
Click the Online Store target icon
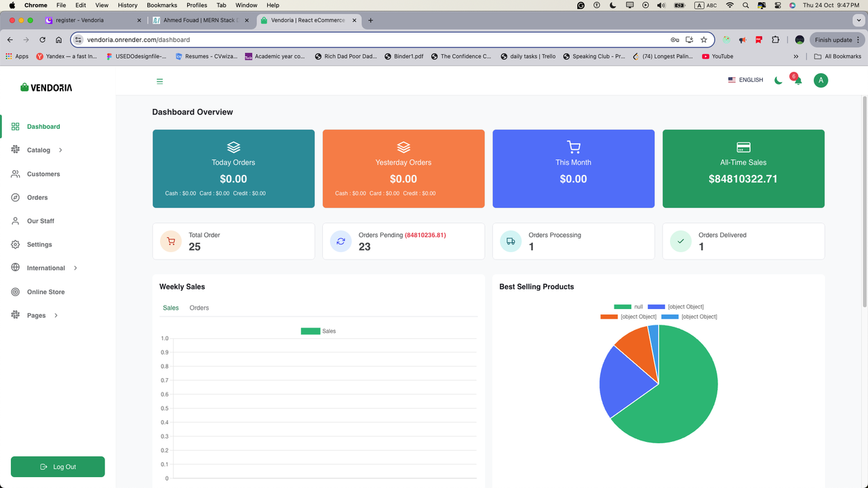(x=15, y=292)
